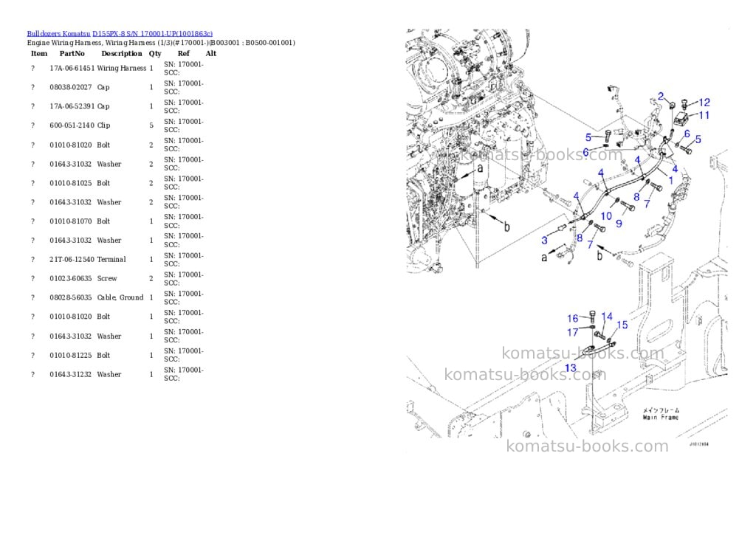Select part number 17A-06-61451
The height and width of the screenshot is (535, 756).
(72, 69)
